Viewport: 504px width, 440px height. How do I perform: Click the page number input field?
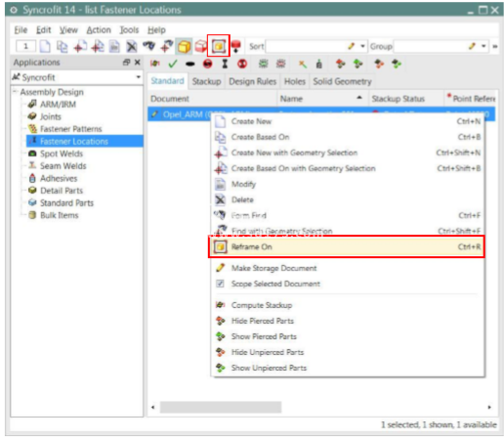(25, 46)
